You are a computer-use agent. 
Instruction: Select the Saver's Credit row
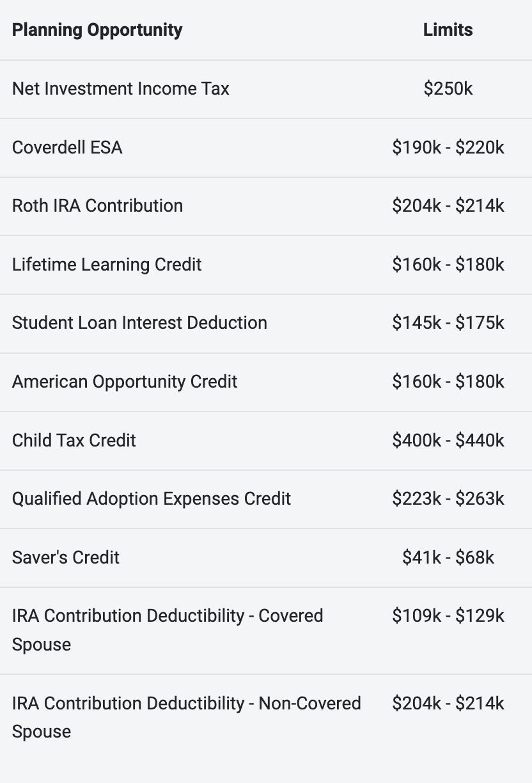point(266,558)
